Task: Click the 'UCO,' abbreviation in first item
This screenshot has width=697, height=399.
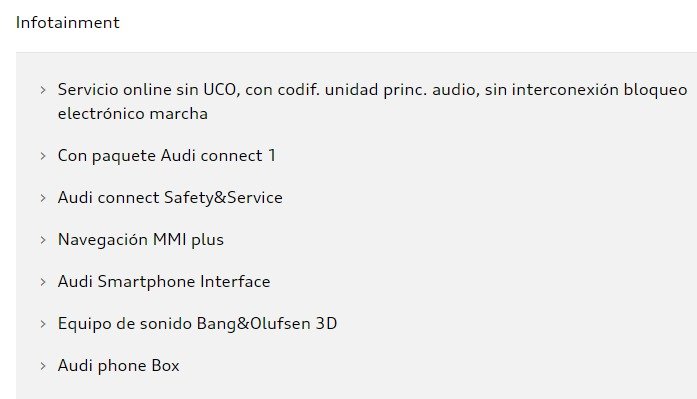Action: click(222, 90)
